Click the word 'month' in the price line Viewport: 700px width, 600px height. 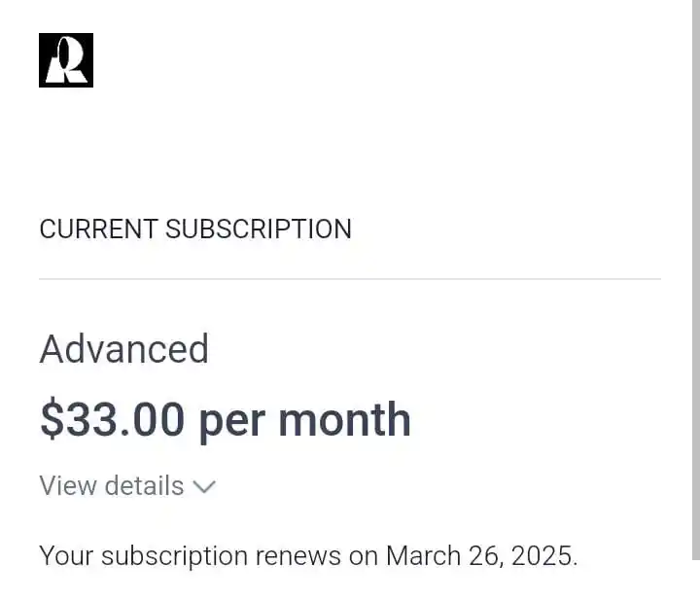pyautogui.click(x=344, y=419)
